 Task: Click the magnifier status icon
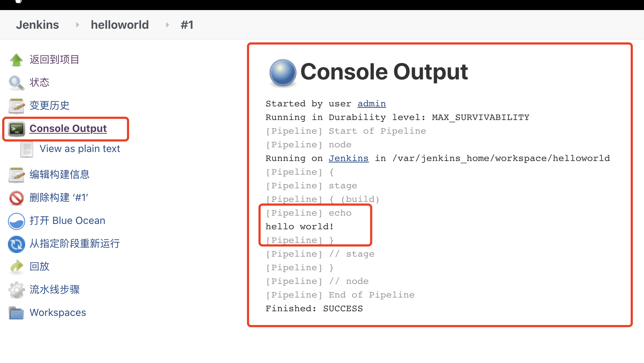coord(16,83)
